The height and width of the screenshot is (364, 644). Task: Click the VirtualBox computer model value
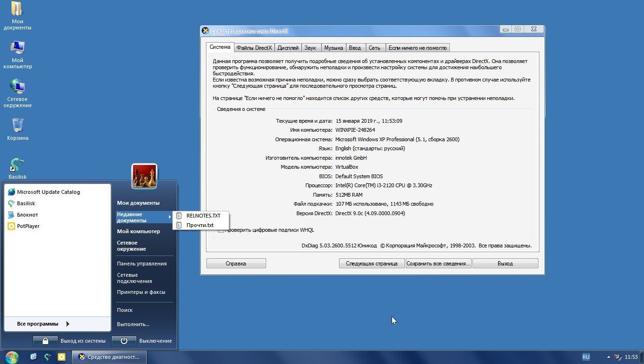pos(347,167)
